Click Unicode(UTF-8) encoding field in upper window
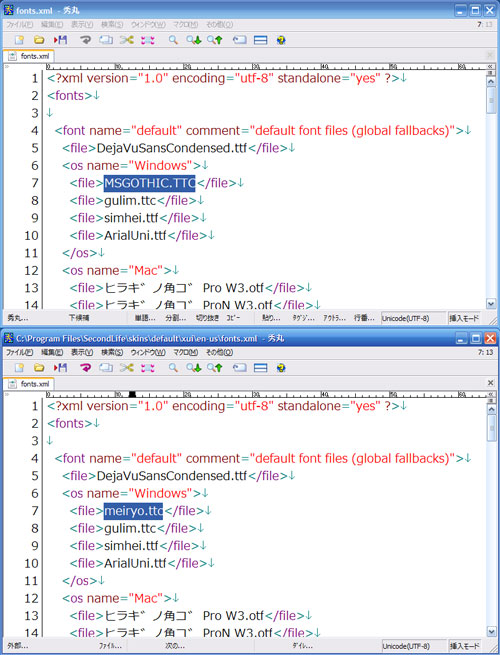This screenshot has height=655, width=500. point(413,318)
